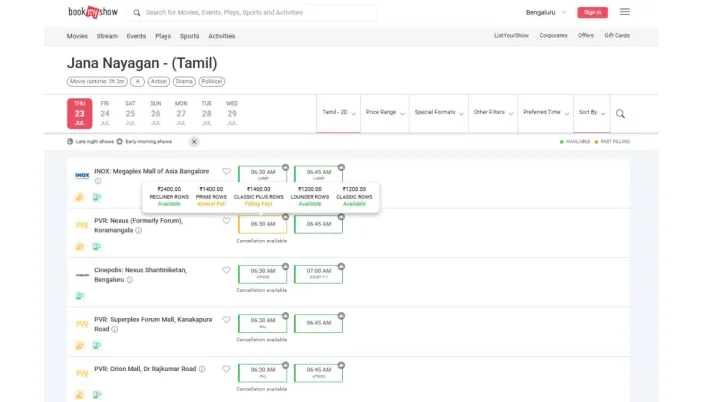Open info icon for PVR Orion Mall
The height and width of the screenshot is (402, 715).
click(202, 369)
